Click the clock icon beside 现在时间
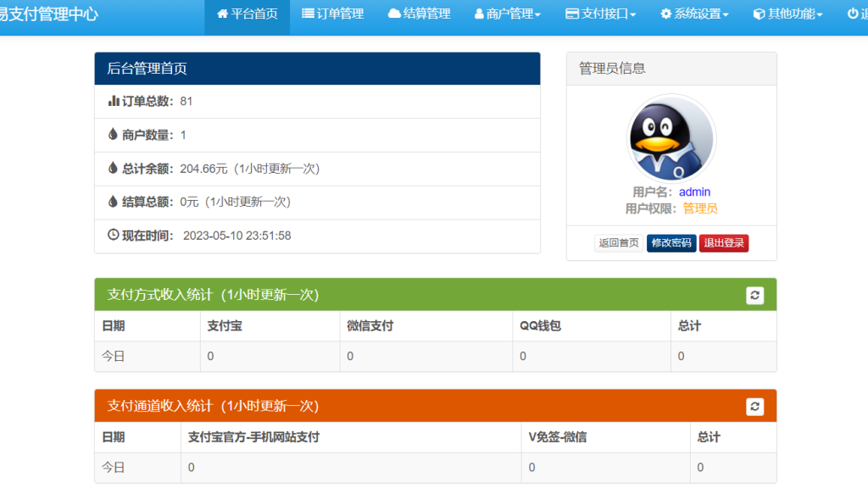This screenshot has height=488, width=868. pyautogui.click(x=113, y=235)
